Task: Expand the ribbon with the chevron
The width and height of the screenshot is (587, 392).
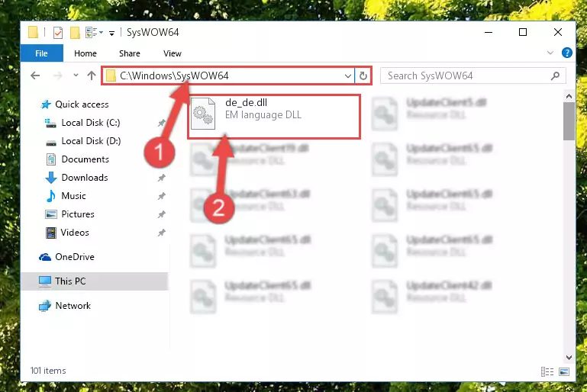Action: point(550,53)
